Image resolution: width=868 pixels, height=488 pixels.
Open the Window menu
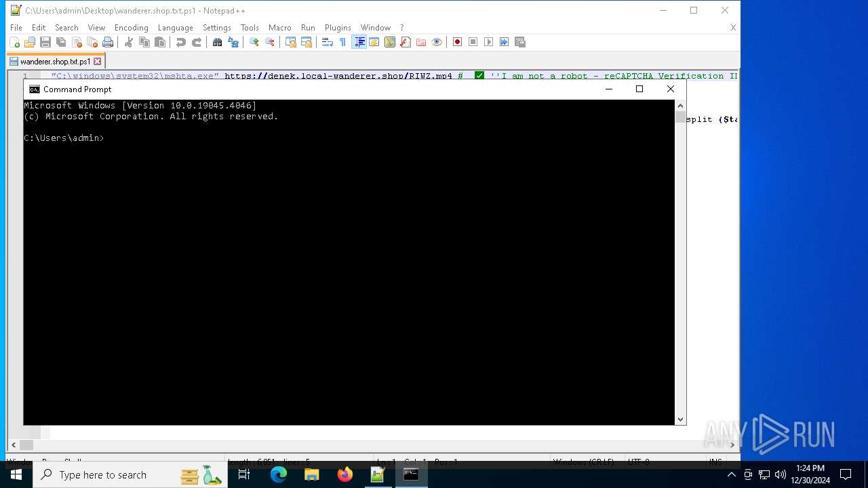coord(375,28)
